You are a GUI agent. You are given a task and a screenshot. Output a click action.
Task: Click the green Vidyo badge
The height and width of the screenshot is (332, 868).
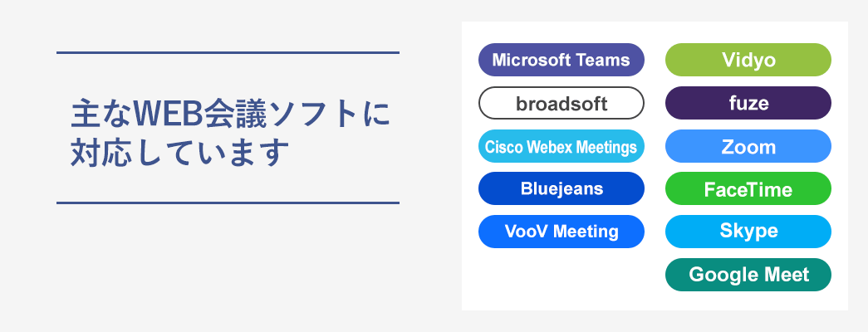(x=748, y=60)
